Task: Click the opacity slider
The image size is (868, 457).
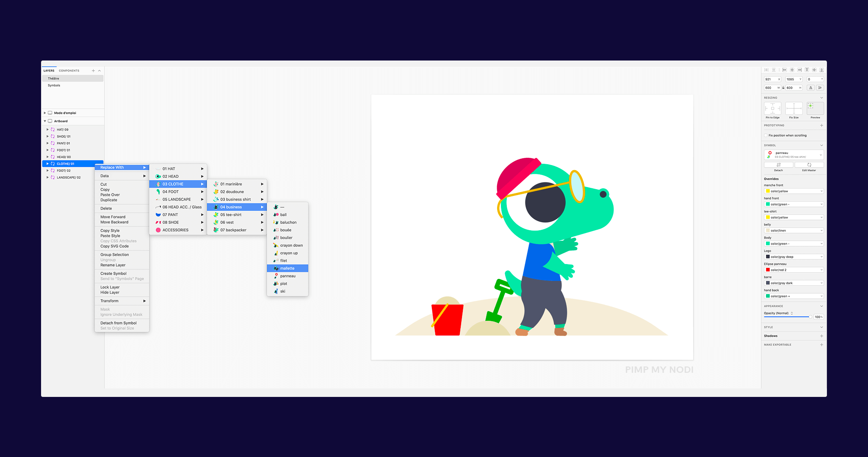Action: point(788,317)
